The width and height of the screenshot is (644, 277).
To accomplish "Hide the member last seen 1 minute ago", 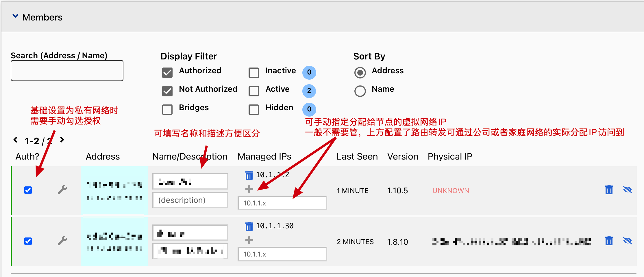I will tap(627, 190).
